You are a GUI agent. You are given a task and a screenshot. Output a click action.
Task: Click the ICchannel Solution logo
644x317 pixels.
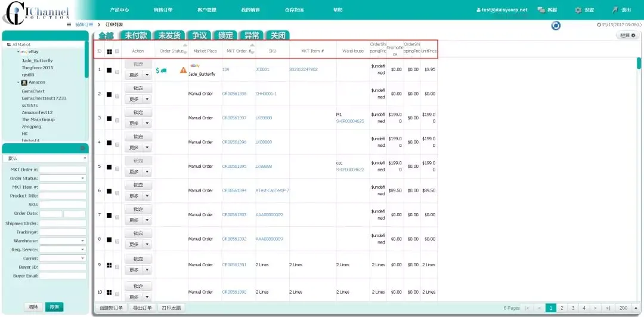[x=35, y=13]
